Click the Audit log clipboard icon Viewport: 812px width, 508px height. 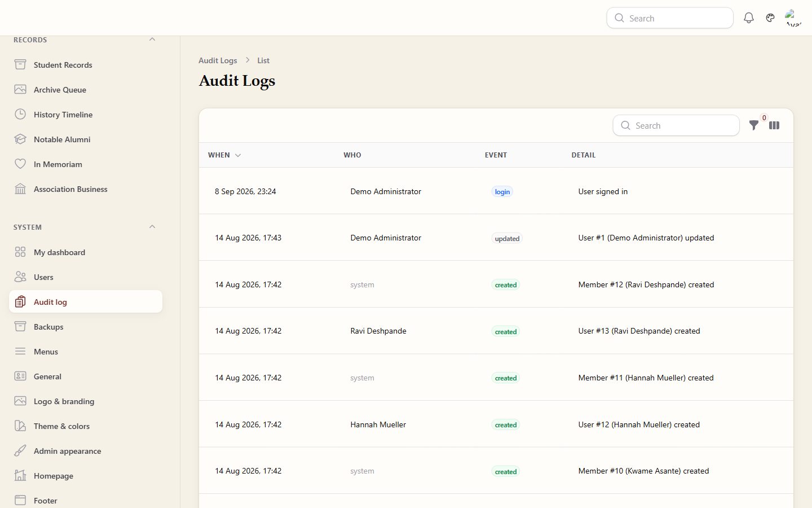tap(20, 301)
